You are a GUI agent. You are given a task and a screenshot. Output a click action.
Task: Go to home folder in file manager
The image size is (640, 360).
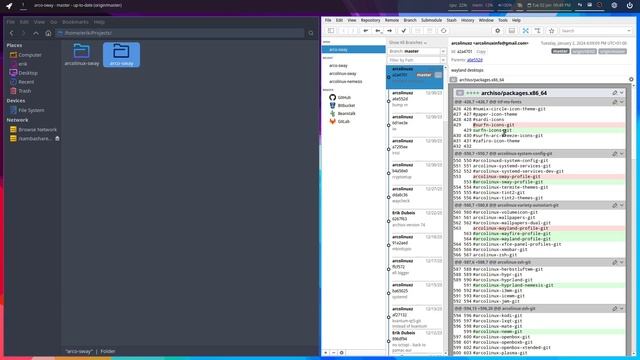click(x=48, y=33)
